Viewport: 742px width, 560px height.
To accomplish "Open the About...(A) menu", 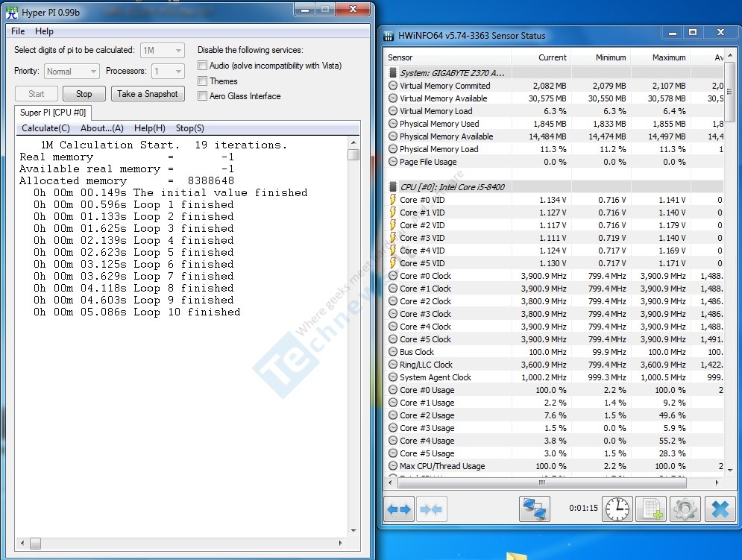I will pyautogui.click(x=101, y=128).
